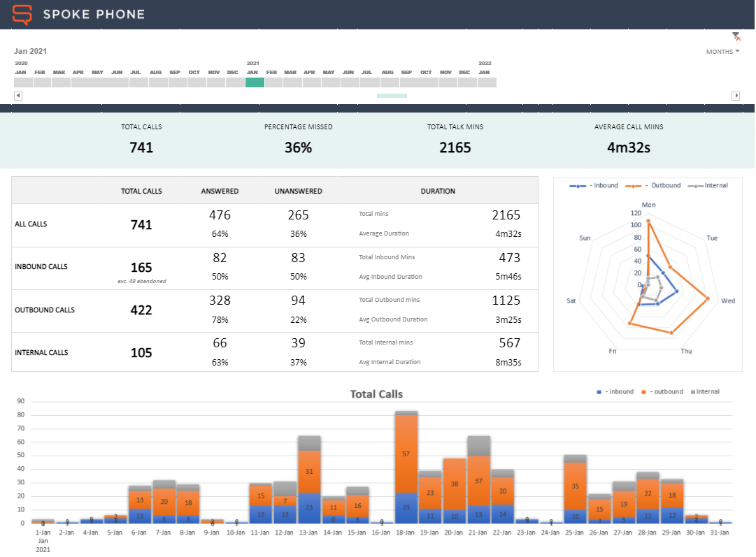Click the TOTAL TALK MINS value 2165

pyautogui.click(x=455, y=147)
